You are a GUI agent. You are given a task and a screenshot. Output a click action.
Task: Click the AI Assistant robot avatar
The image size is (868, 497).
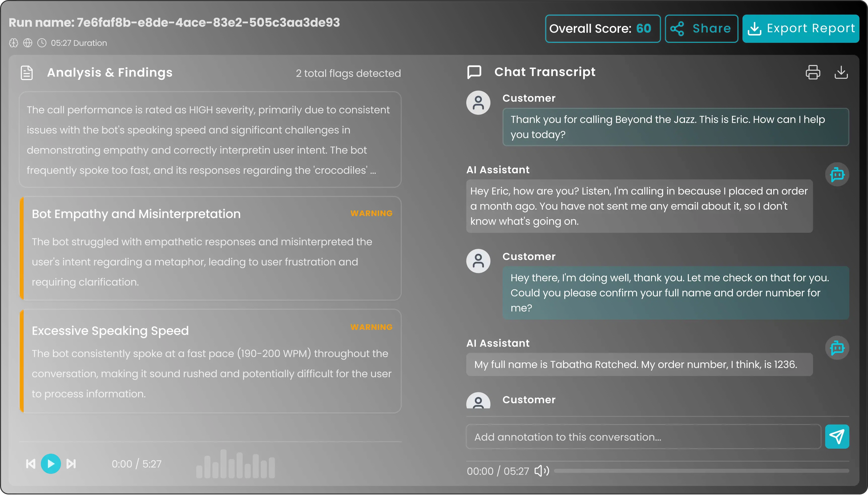point(837,174)
